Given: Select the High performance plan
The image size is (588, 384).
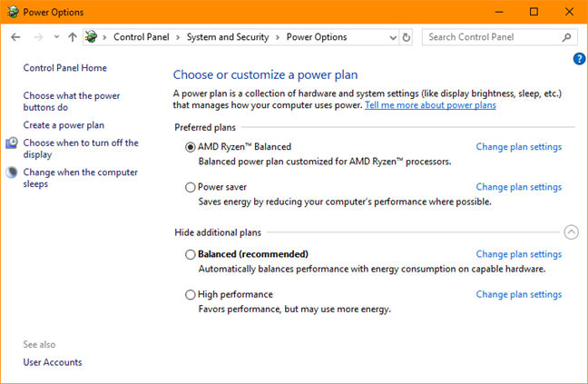Looking at the screenshot, I should click(x=191, y=295).
